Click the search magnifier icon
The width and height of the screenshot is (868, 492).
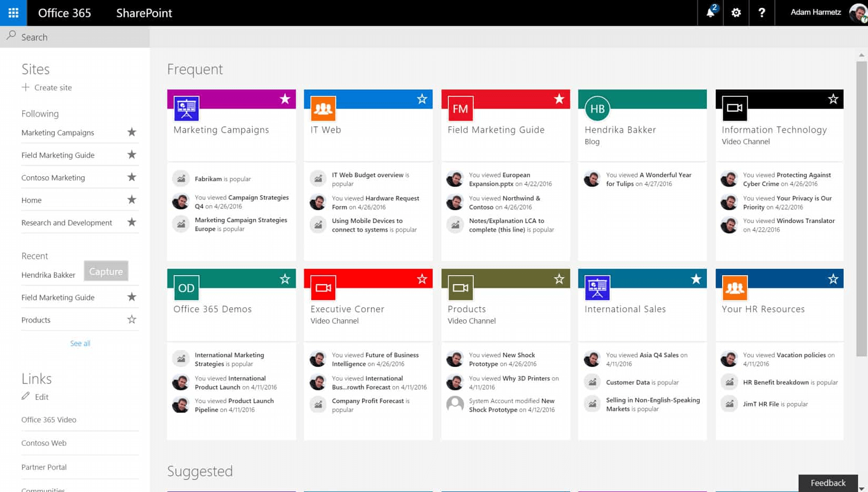11,36
